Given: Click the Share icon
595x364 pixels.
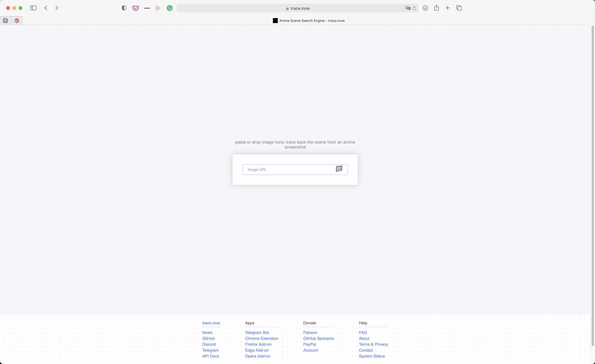Looking at the screenshot, I should [x=436, y=8].
